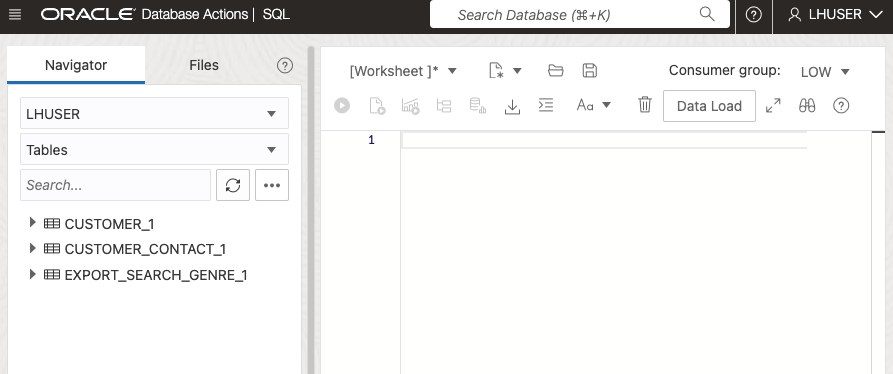Open the hamburger navigation menu
This screenshot has height=374, width=893.
click(x=15, y=14)
